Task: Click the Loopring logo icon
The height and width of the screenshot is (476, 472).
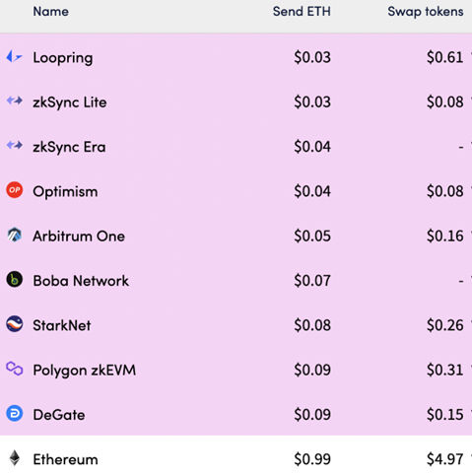Action: click(x=15, y=57)
